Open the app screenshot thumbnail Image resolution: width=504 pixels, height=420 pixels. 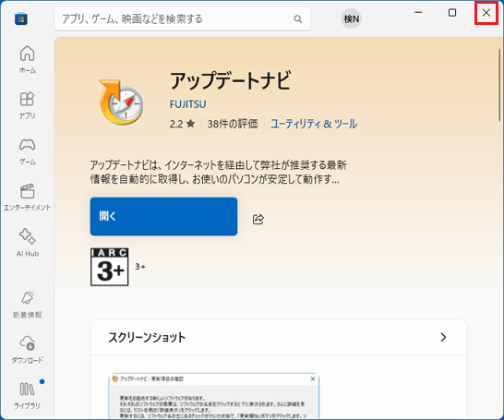[214, 396]
